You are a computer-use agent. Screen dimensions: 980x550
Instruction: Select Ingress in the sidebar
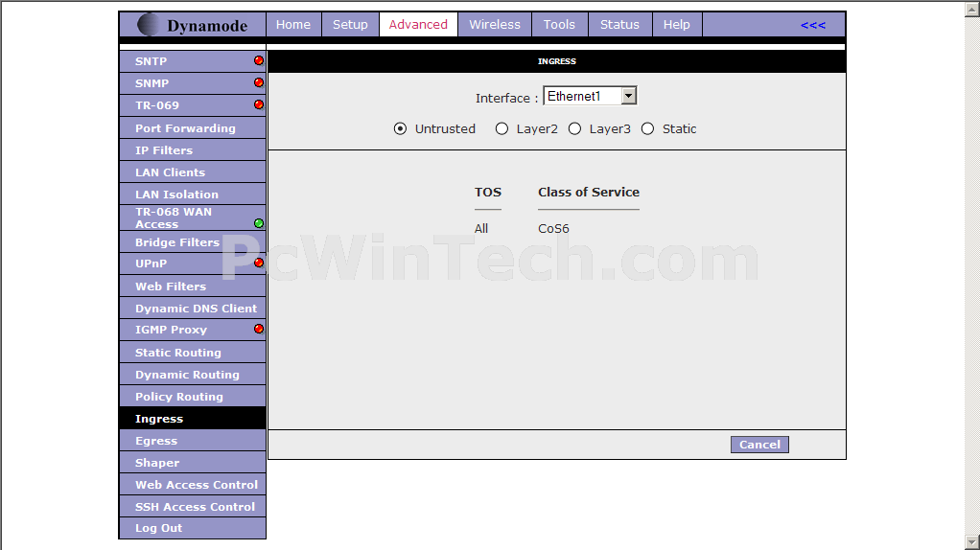(192, 419)
